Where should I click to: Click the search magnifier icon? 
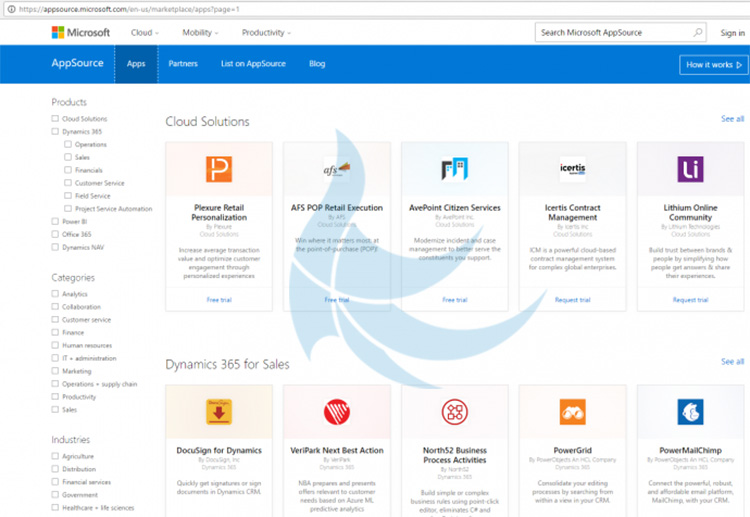(x=697, y=33)
